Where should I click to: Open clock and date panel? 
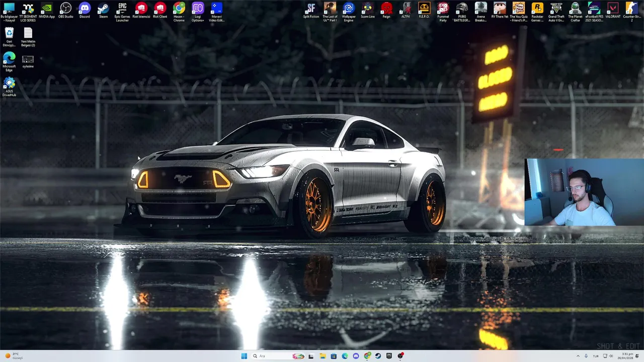click(625, 356)
